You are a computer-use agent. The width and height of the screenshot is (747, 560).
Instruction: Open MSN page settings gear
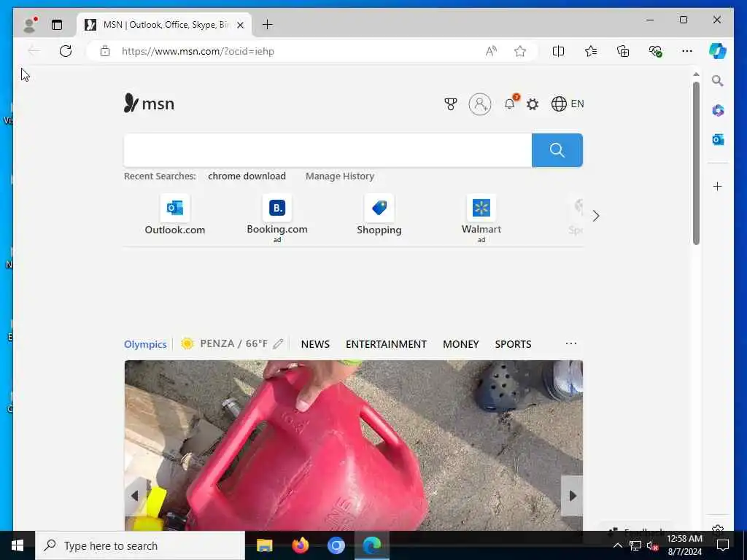(533, 104)
